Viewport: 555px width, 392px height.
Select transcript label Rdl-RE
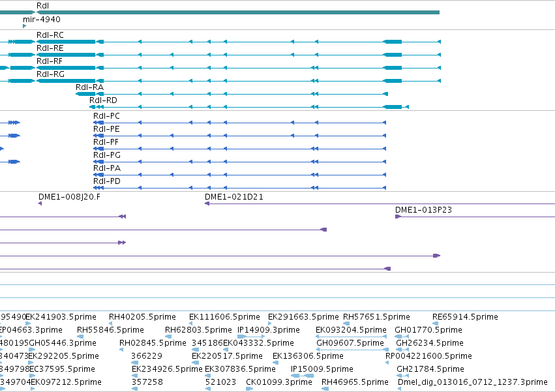pos(50,48)
